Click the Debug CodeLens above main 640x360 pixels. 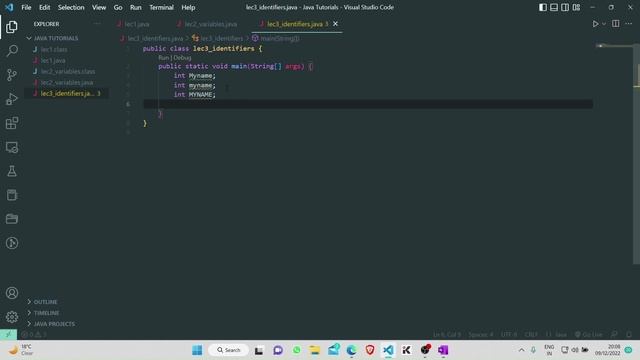coord(182,58)
